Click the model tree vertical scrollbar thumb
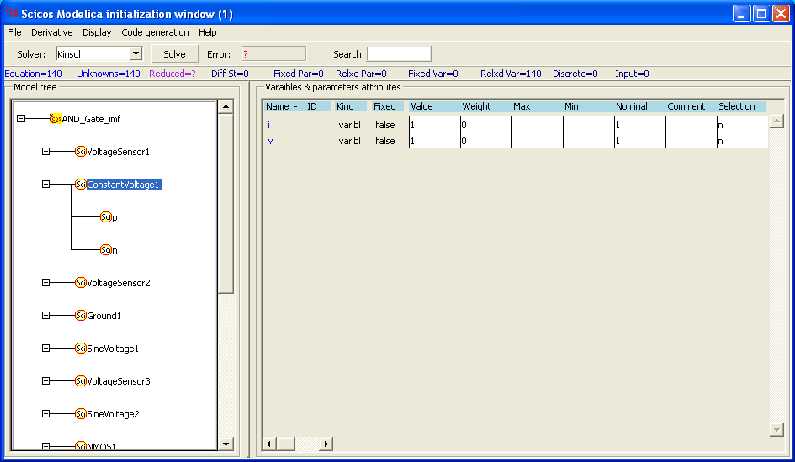 point(226,203)
